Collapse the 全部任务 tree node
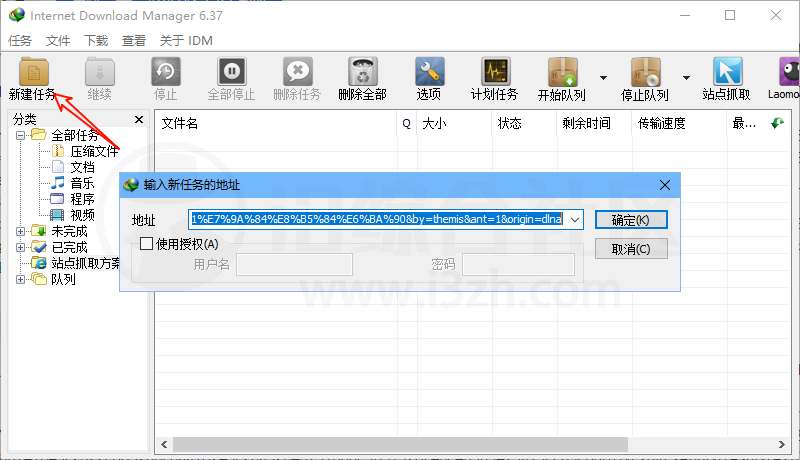 (21, 135)
